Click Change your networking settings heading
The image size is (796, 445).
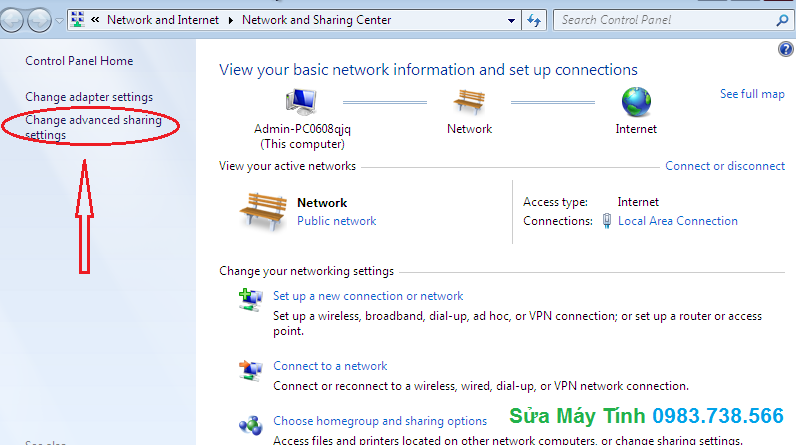tap(307, 271)
